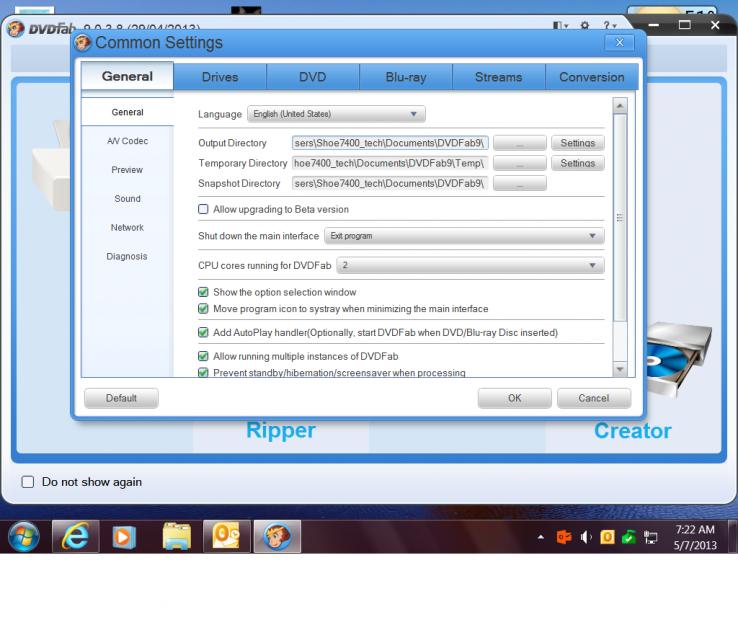Click the orange Office tray icon
Image resolution: width=738 pixels, height=630 pixels.
tap(564, 537)
